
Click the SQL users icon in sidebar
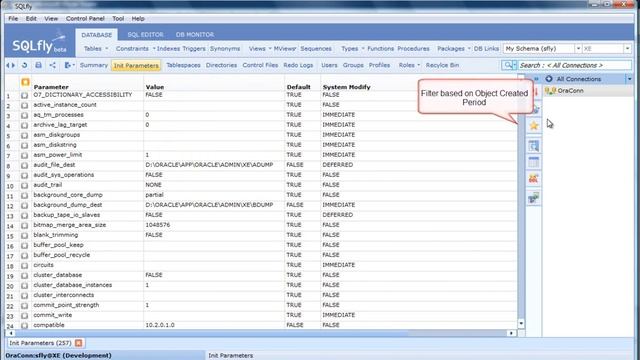pos(533,178)
